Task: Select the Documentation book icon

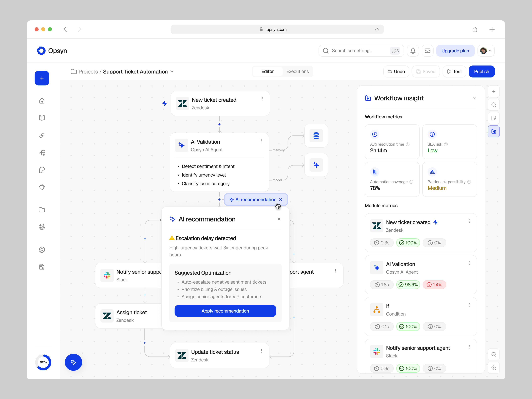Action: tap(42, 118)
